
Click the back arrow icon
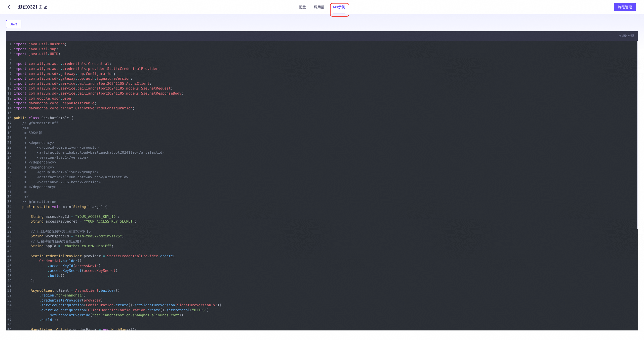(10, 7)
